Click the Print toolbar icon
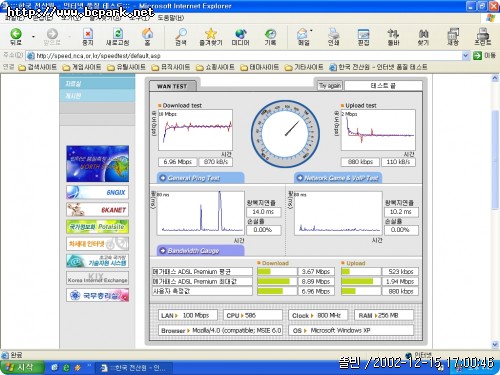 click(333, 34)
